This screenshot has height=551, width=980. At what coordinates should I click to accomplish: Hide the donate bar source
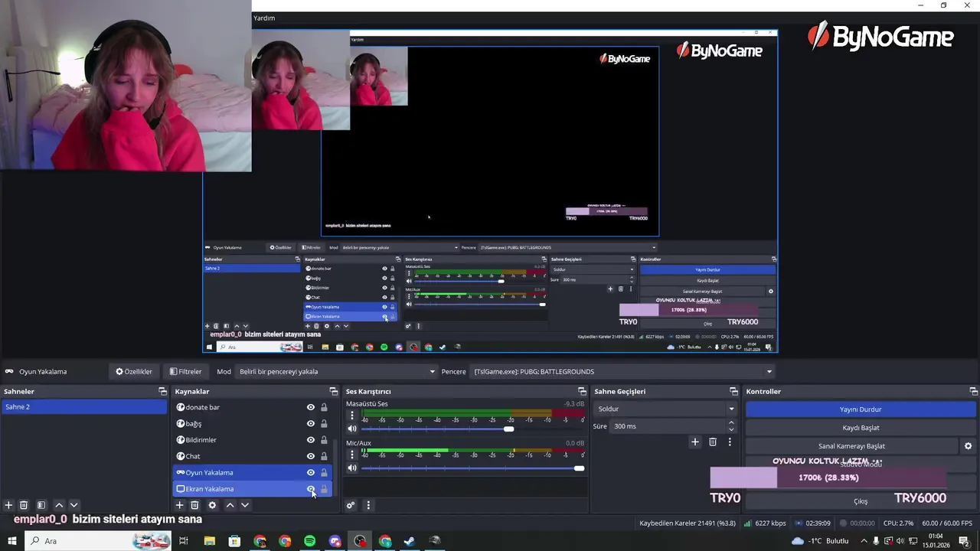[311, 407]
